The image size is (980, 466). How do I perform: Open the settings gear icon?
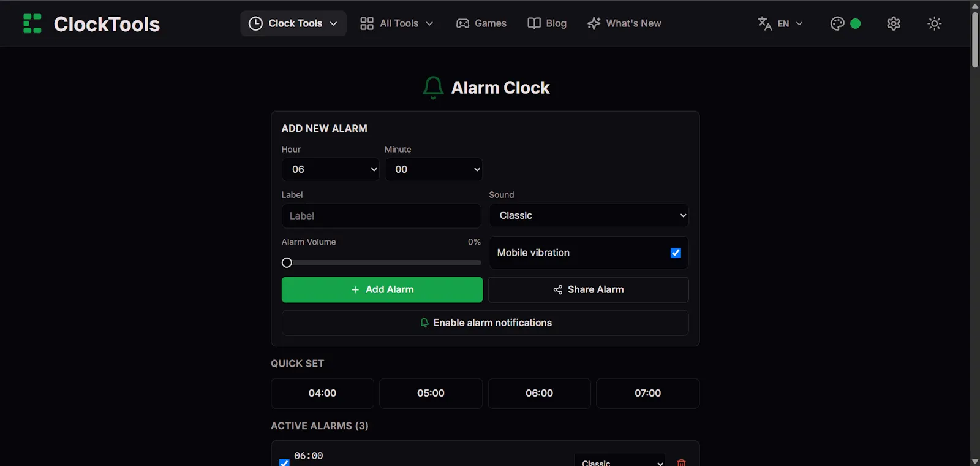tap(894, 23)
